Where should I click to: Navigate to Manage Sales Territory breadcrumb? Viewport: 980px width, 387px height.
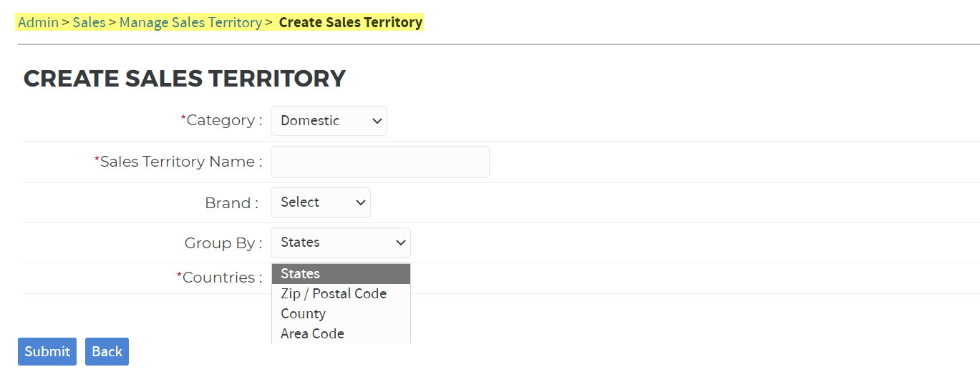(x=190, y=22)
